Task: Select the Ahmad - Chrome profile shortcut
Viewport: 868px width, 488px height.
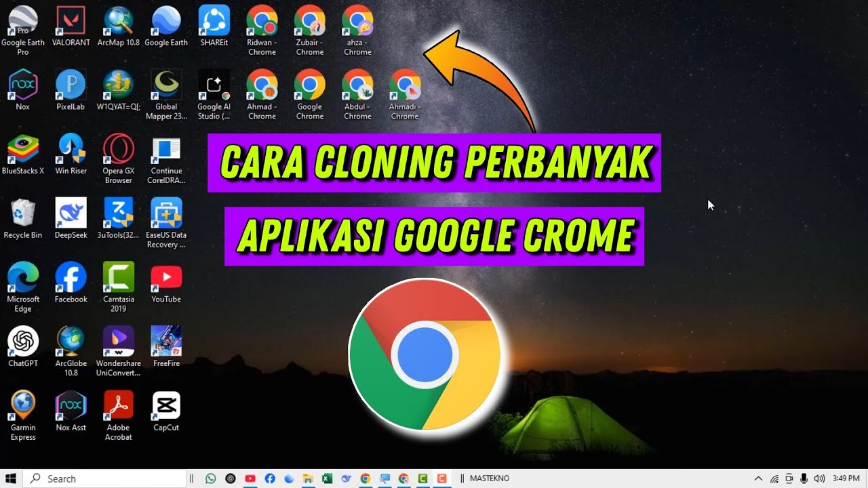Action: coord(262,94)
